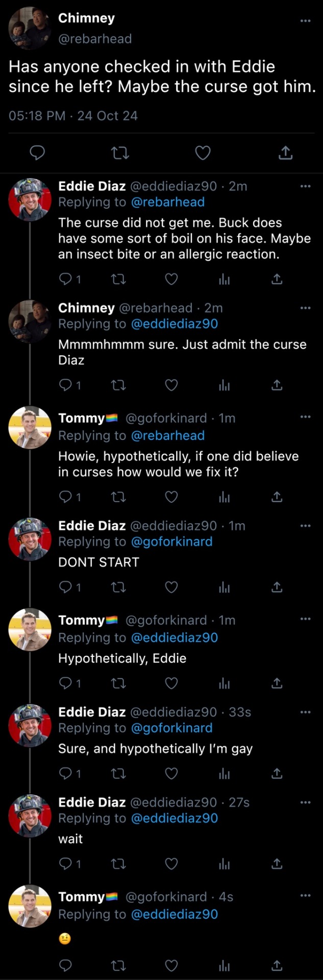View analytics on Eddie's boil reply
The height and width of the screenshot is (980, 323).
pos(224,279)
